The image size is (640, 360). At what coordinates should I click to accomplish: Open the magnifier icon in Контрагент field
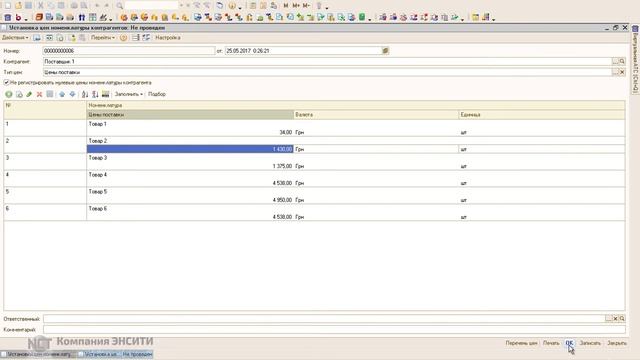tap(622, 61)
